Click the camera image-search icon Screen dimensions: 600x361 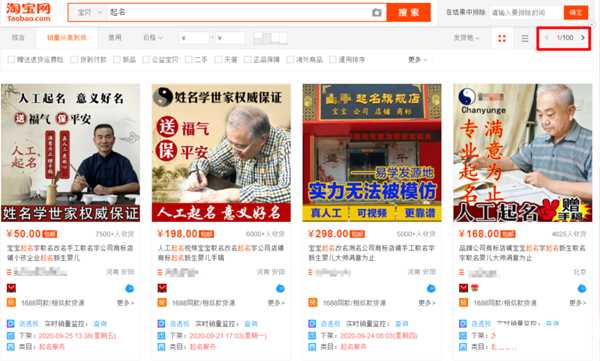[x=377, y=13]
